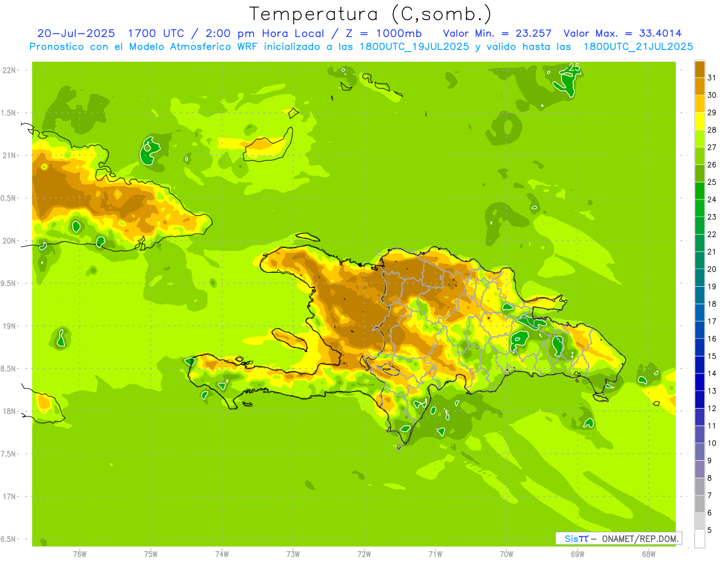Screen dimensions: 728x562
Task: Click the 'Valor Min. = 23.257' text
Action: point(497,33)
